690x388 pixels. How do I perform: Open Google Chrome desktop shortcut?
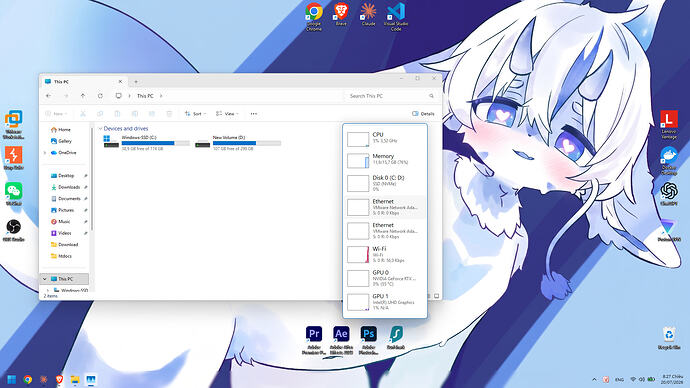click(x=314, y=17)
